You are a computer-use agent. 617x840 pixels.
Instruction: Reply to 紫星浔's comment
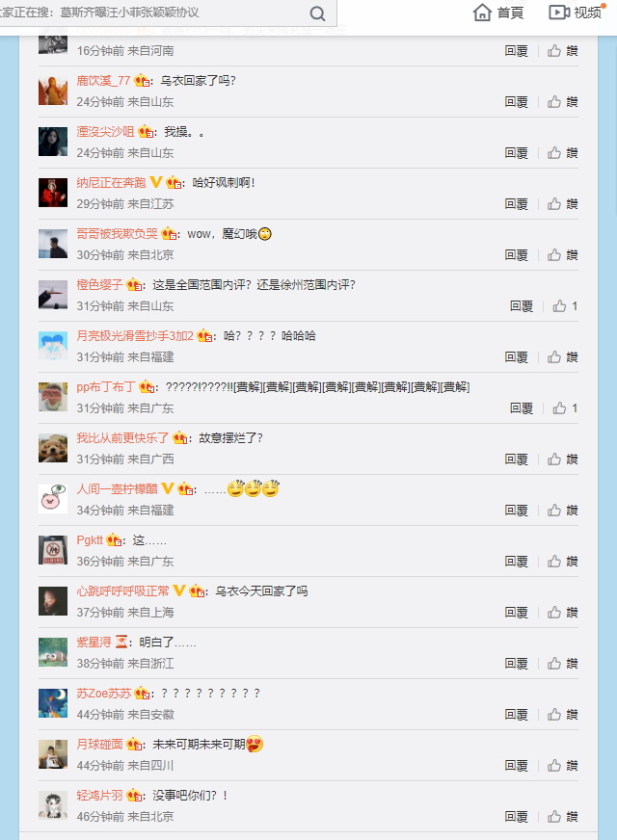(516, 663)
